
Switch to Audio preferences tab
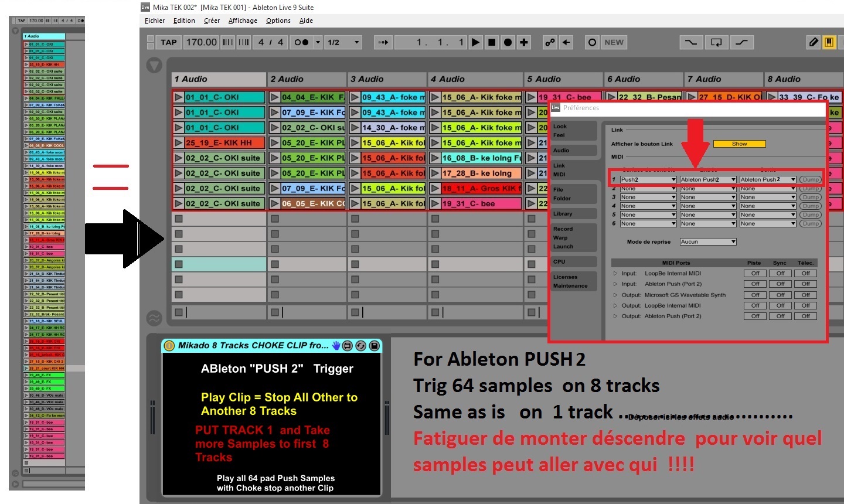[x=561, y=151]
